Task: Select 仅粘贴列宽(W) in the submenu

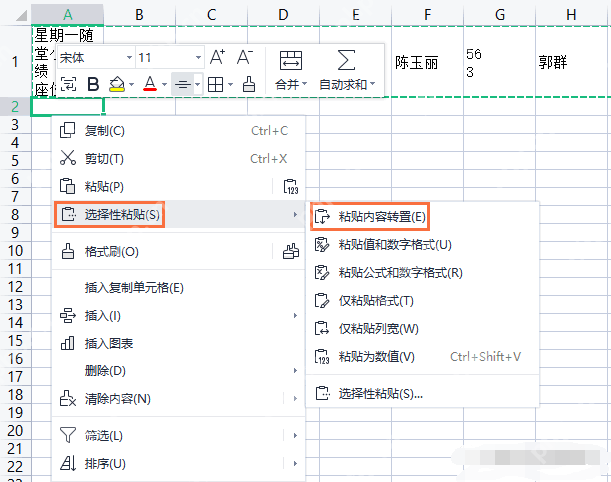Action: pos(423,328)
